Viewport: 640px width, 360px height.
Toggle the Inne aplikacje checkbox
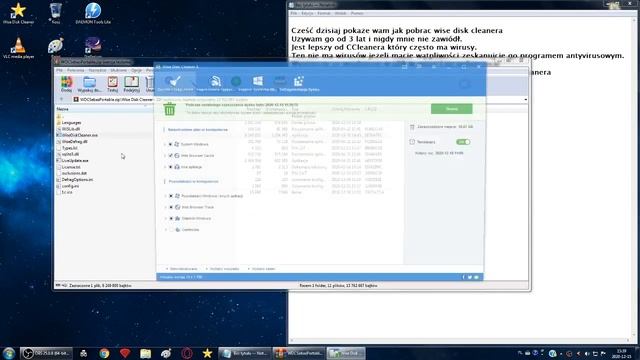(x=171, y=167)
